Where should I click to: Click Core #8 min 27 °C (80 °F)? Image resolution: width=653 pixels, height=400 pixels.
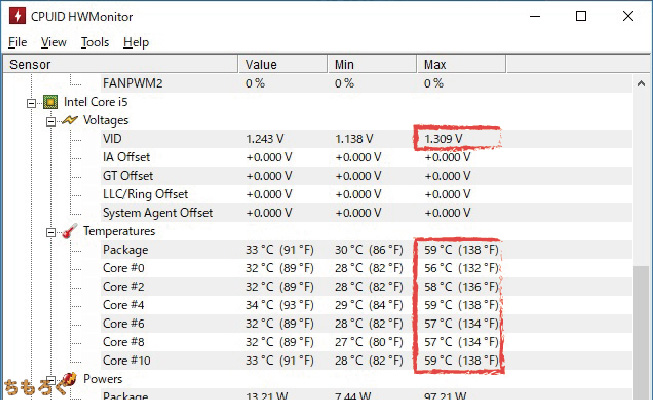coord(369,342)
